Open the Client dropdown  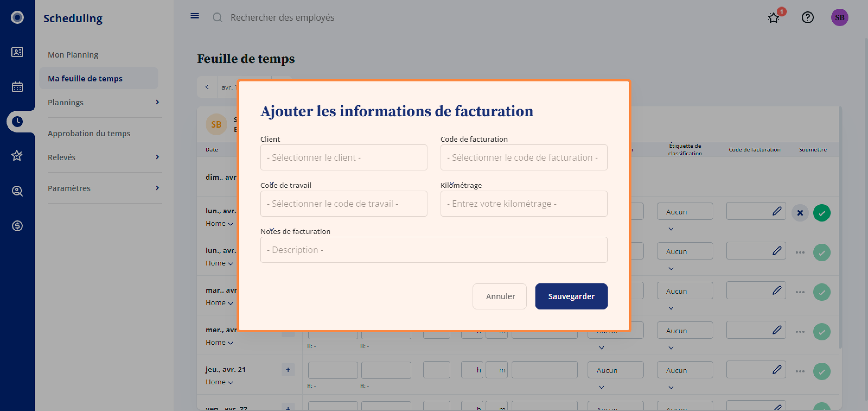(344, 157)
